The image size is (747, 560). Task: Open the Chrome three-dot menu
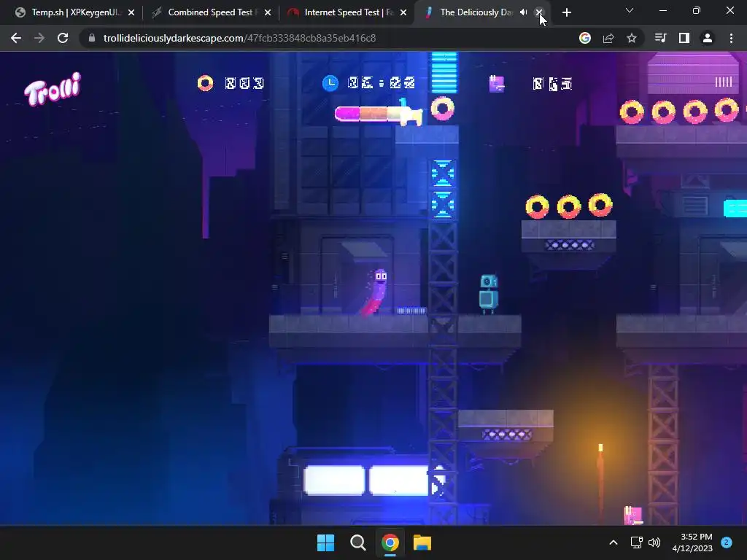pyautogui.click(x=731, y=38)
